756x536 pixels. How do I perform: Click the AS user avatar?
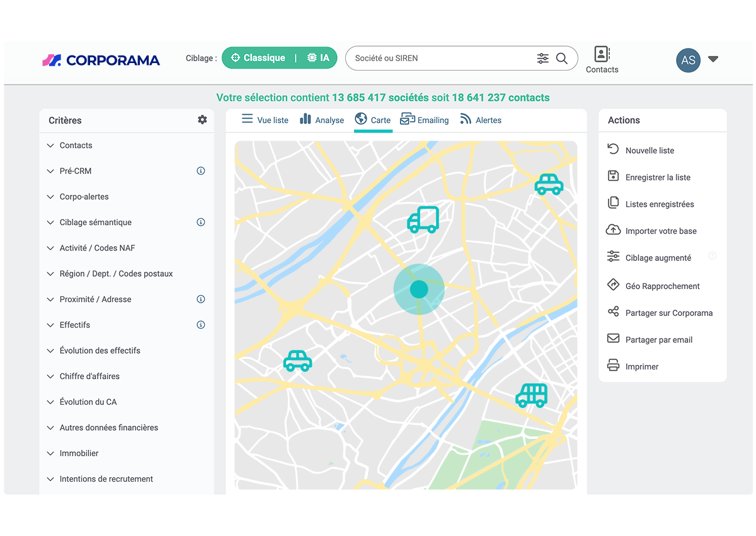point(688,60)
